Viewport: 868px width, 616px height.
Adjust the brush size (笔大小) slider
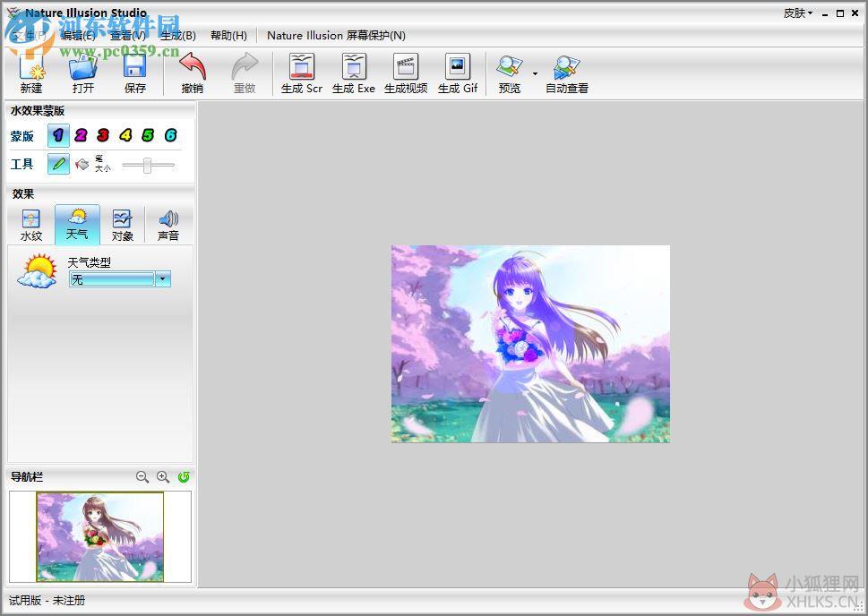point(148,165)
